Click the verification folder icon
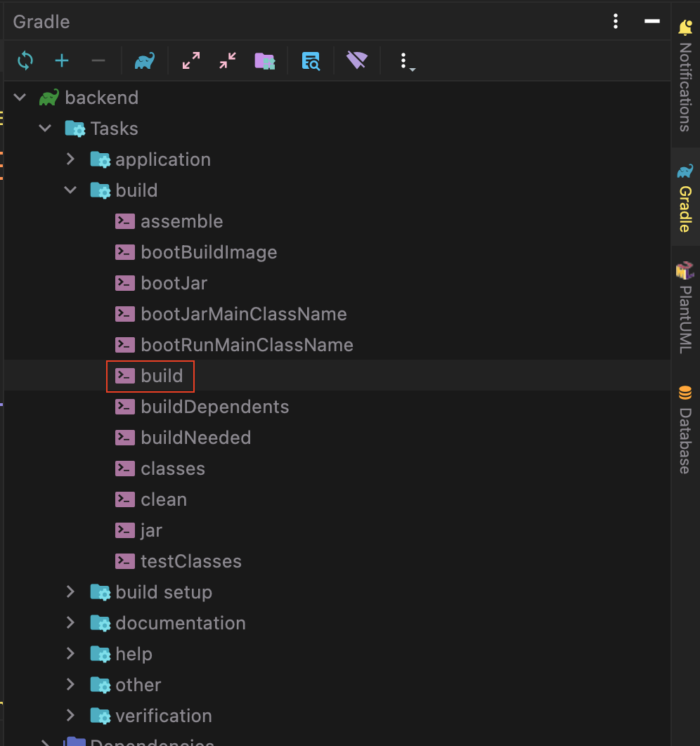The image size is (700, 746). click(100, 716)
